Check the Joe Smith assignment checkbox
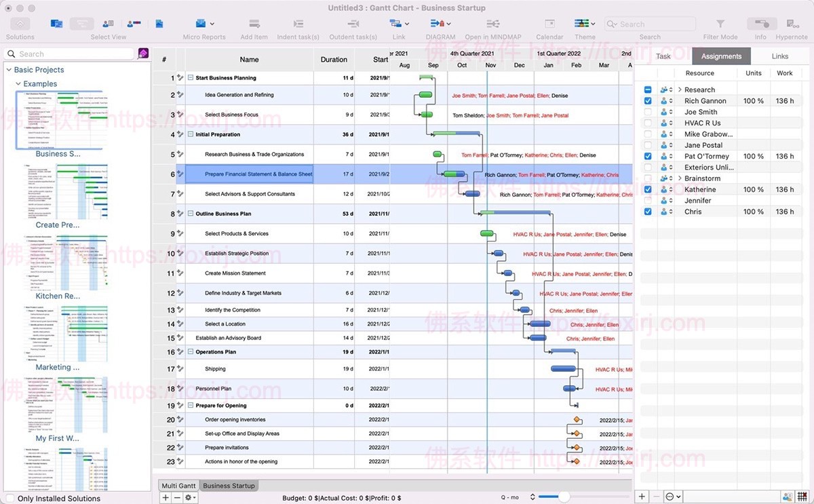814x504 pixels. coord(649,111)
